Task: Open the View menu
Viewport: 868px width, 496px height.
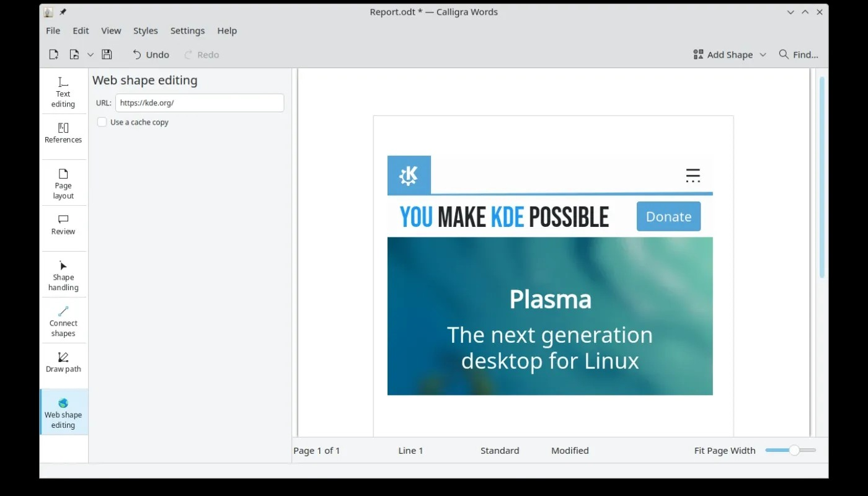Action: coord(111,30)
